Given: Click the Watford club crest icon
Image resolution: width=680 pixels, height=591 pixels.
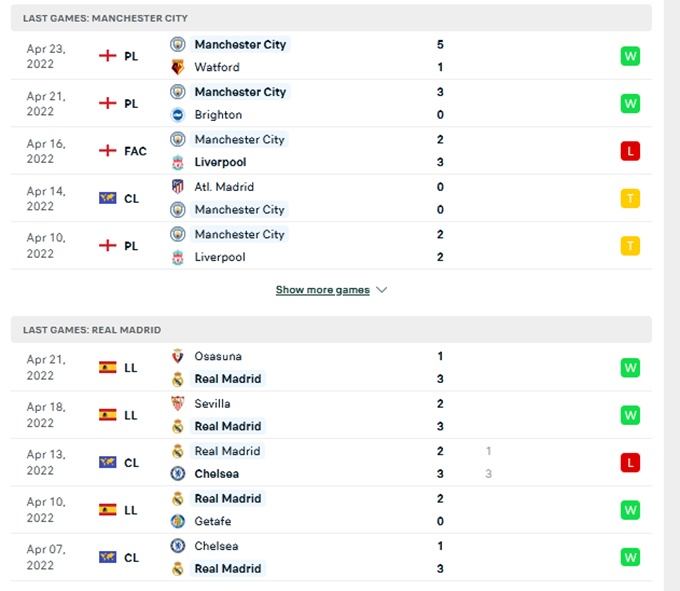Looking at the screenshot, I should pyautogui.click(x=178, y=67).
